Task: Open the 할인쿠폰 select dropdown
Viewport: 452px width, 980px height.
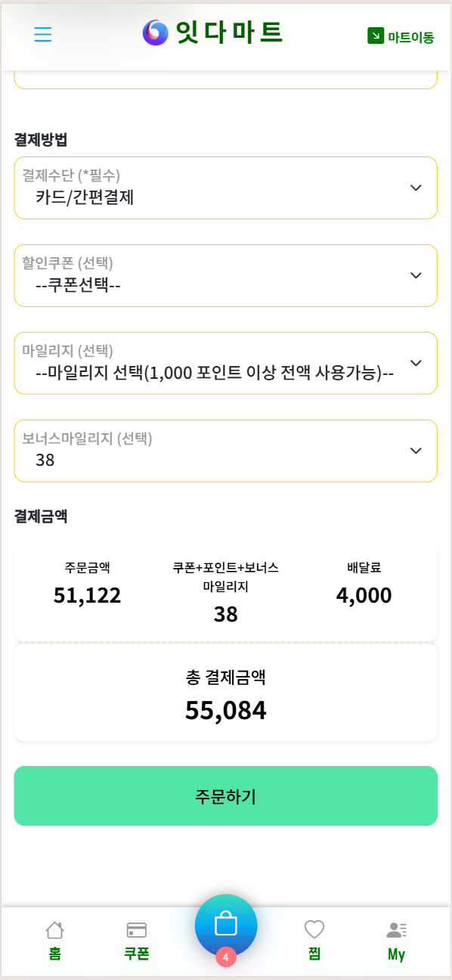Action: pos(226,275)
